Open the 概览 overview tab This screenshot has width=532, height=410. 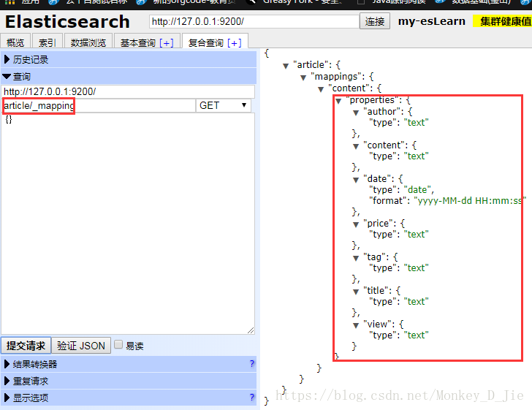(x=15, y=42)
